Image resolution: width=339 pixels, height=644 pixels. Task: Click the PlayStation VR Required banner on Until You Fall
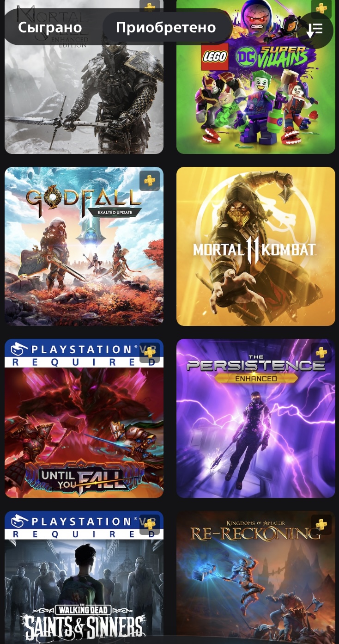[84, 353]
